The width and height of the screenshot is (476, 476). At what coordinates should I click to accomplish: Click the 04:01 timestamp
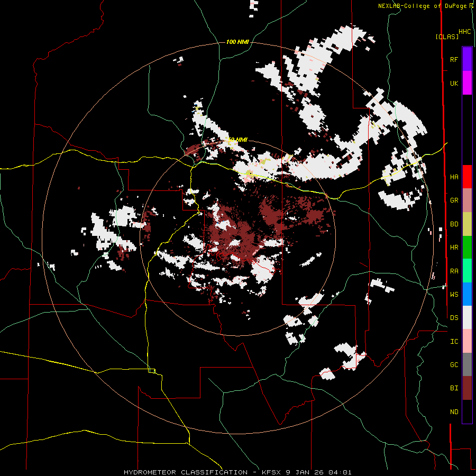(339, 472)
